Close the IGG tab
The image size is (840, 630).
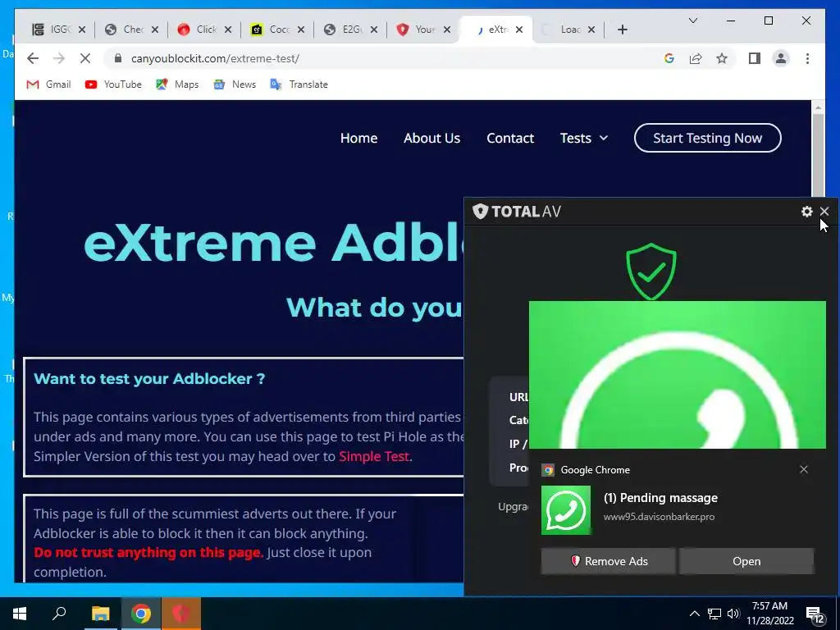click(x=82, y=30)
